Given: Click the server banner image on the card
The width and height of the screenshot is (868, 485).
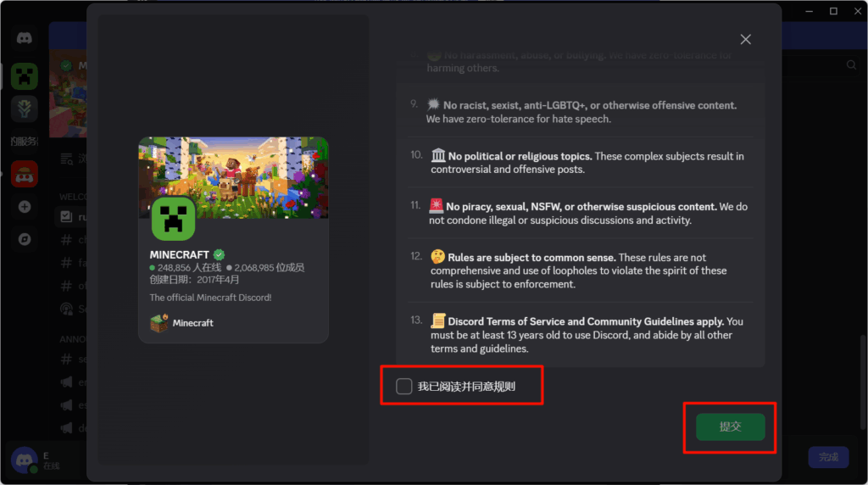Looking at the screenshot, I should pyautogui.click(x=233, y=177).
